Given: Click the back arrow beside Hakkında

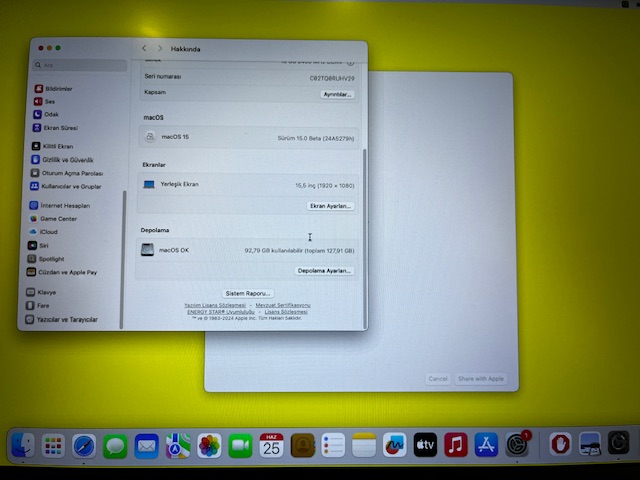Looking at the screenshot, I should click(144, 48).
